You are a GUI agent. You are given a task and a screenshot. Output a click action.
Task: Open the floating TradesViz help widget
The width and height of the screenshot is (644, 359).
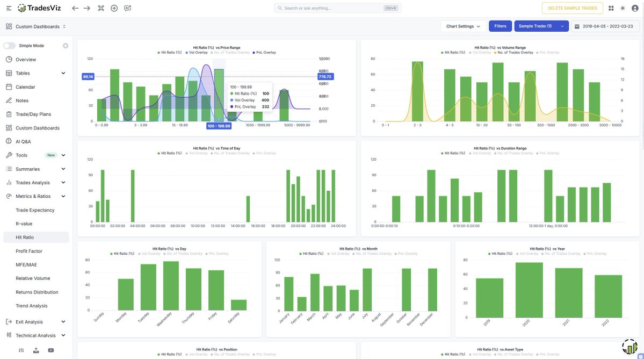click(629, 347)
